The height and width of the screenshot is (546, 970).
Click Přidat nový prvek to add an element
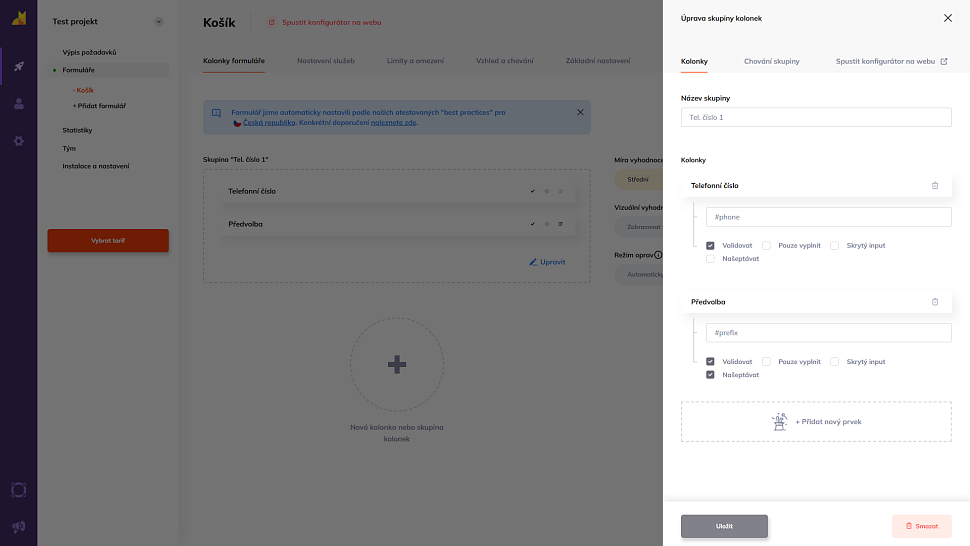click(x=816, y=422)
